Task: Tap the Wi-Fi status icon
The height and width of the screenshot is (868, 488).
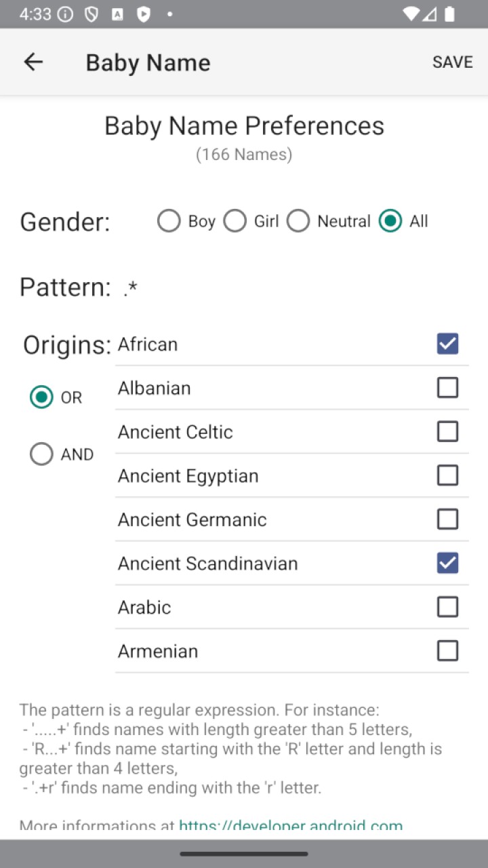Action: (x=411, y=14)
